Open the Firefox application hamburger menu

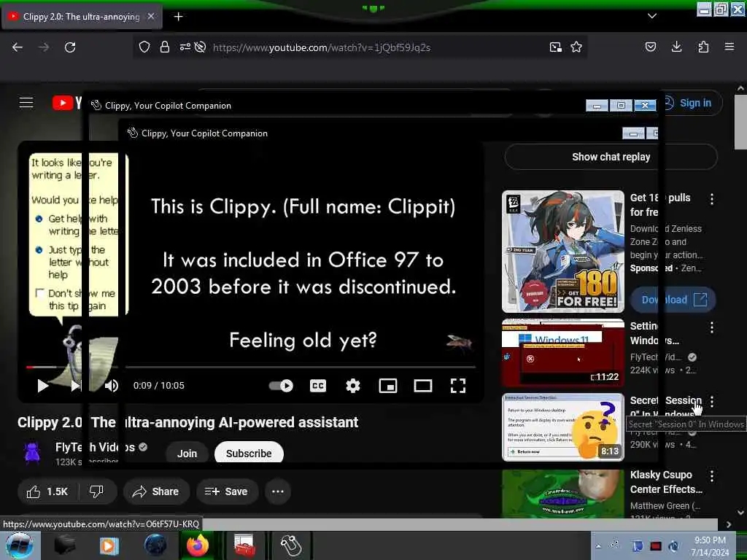coord(729,47)
